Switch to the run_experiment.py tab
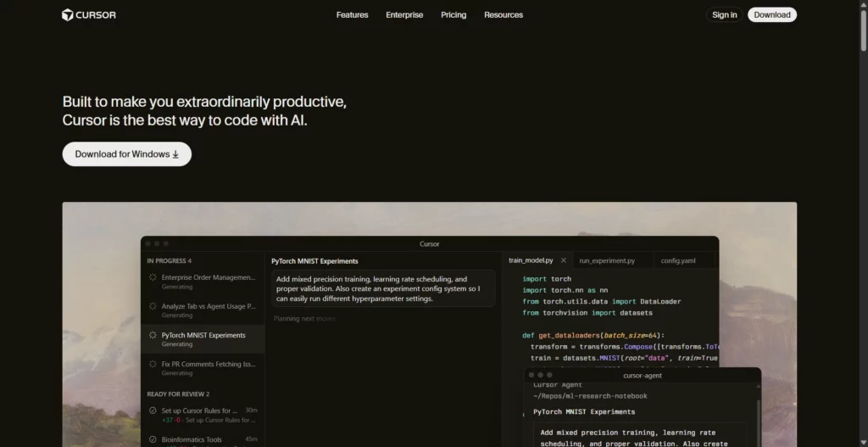 click(x=607, y=260)
